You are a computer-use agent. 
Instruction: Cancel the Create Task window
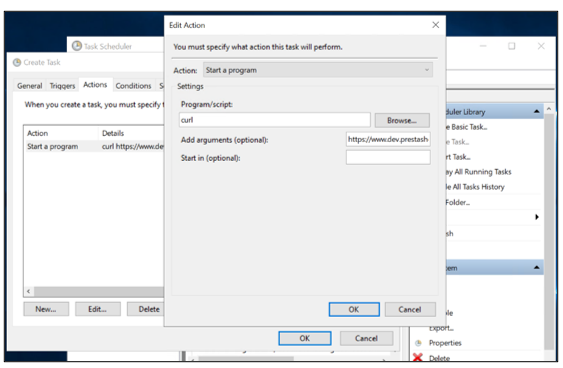(366, 338)
